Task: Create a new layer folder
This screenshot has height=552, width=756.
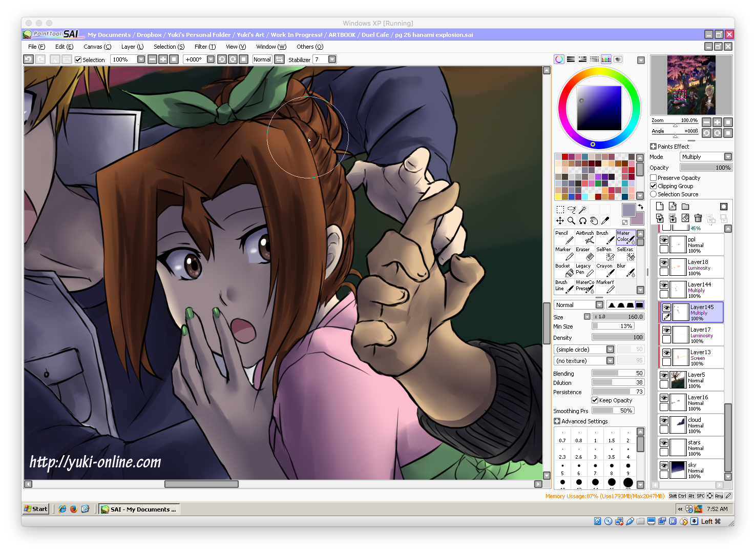Action: 685,206
